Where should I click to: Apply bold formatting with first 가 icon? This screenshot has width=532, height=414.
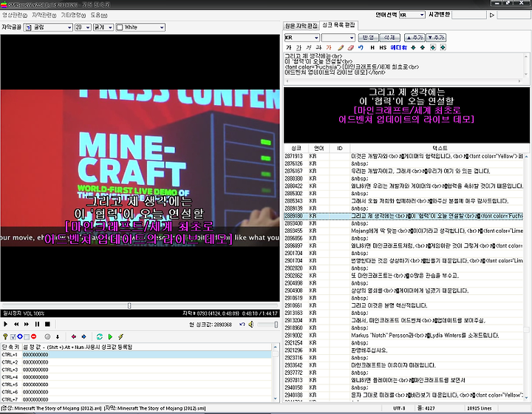(288, 47)
